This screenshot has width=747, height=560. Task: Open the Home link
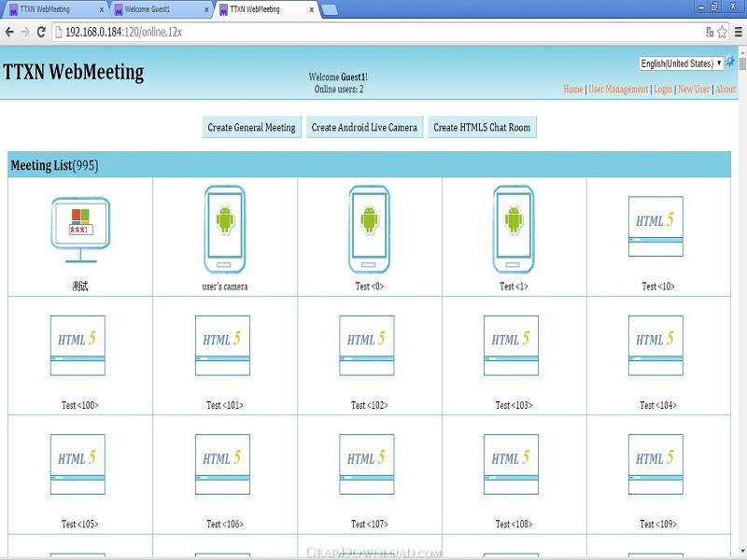pos(573,89)
